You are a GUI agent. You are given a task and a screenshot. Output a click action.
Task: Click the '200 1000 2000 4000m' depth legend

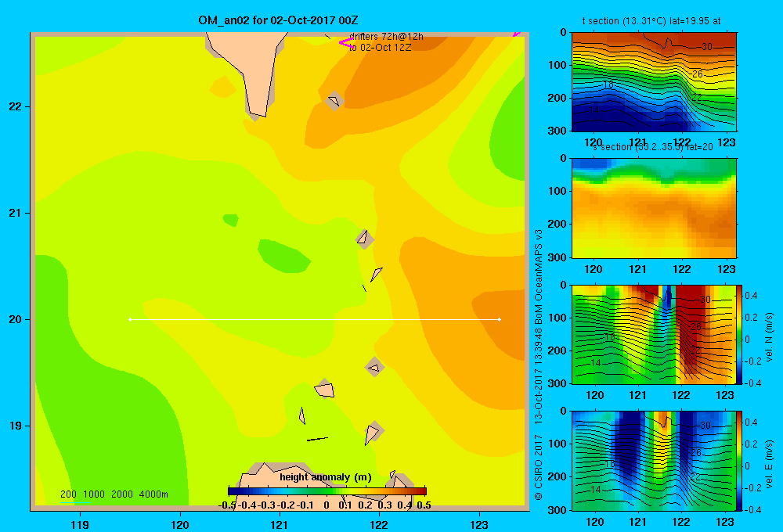coord(114,494)
